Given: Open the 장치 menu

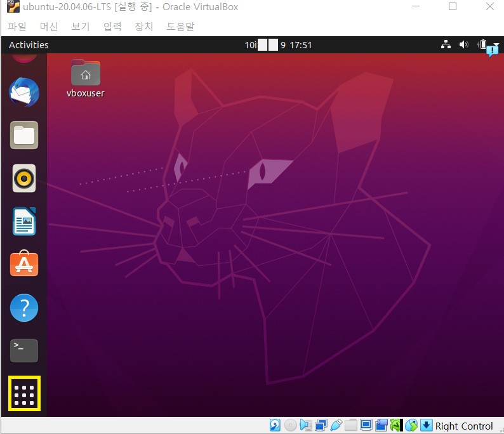Looking at the screenshot, I should 143,27.
